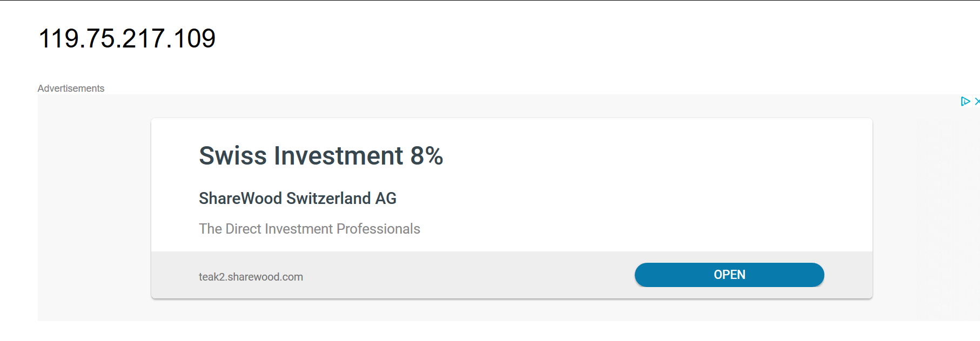Click the Advertisements label above the ad
Screen dimensions: 980x341
click(x=71, y=88)
